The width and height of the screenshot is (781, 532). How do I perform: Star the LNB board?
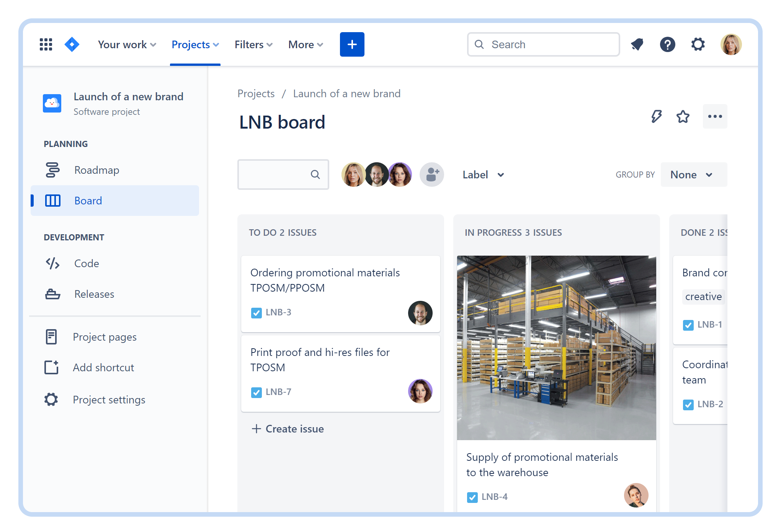point(683,116)
